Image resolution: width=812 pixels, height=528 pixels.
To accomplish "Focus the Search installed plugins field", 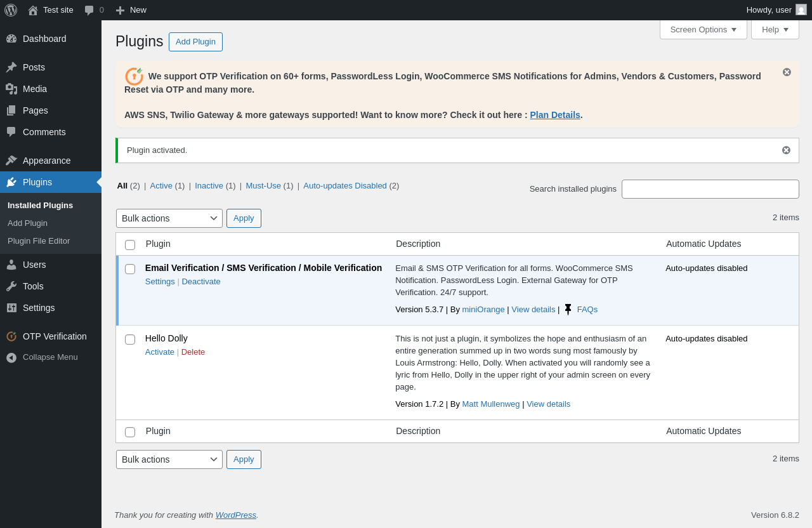I will [710, 189].
